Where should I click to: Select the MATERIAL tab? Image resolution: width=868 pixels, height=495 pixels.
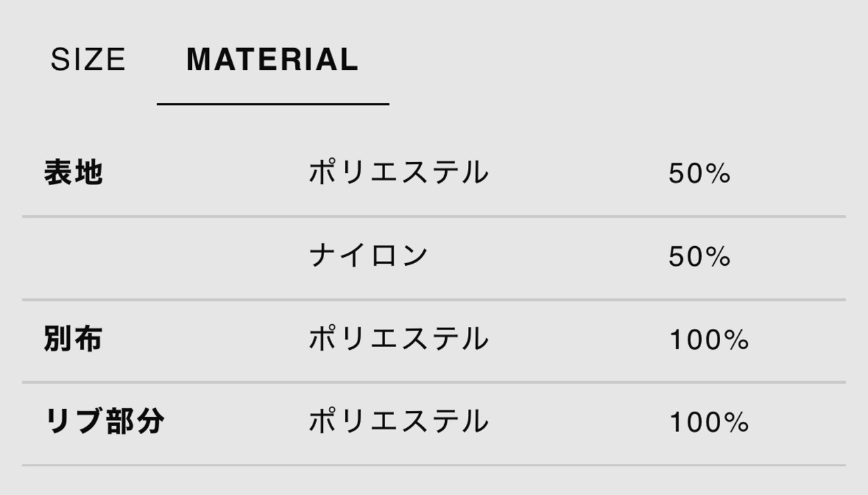point(272,60)
